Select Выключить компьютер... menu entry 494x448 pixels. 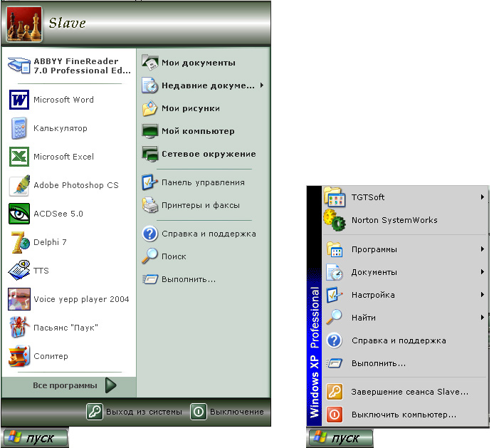tap(405, 415)
